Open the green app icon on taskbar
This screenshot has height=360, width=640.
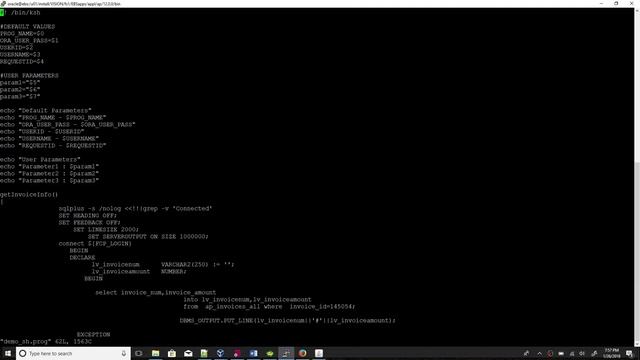(270, 353)
